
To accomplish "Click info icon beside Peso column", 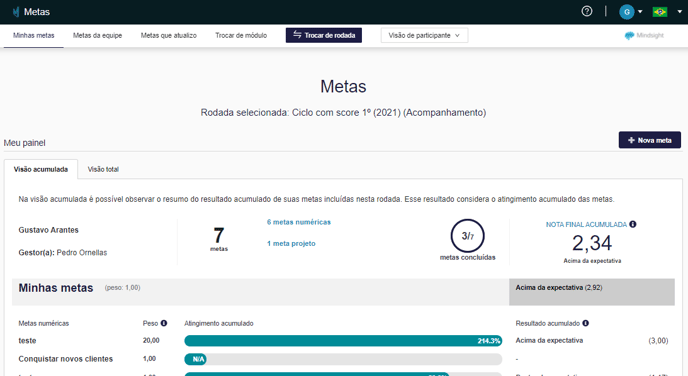I will coord(164,323).
